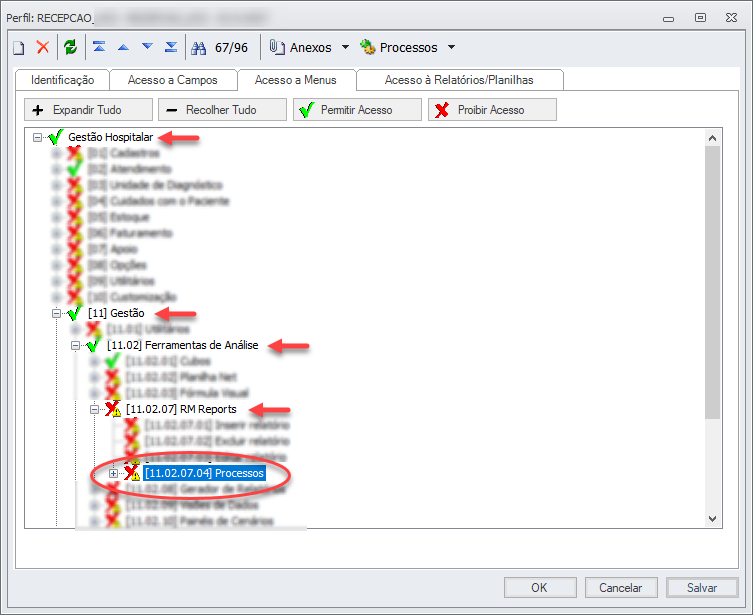Close the Perfil window
753x615 pixels.
click(x=731, y=18)
